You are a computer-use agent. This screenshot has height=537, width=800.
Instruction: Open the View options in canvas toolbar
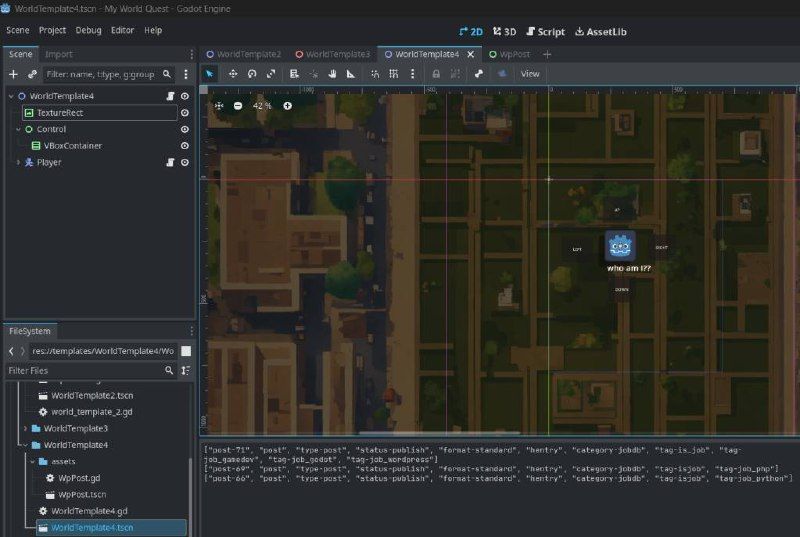pos(530,74)
